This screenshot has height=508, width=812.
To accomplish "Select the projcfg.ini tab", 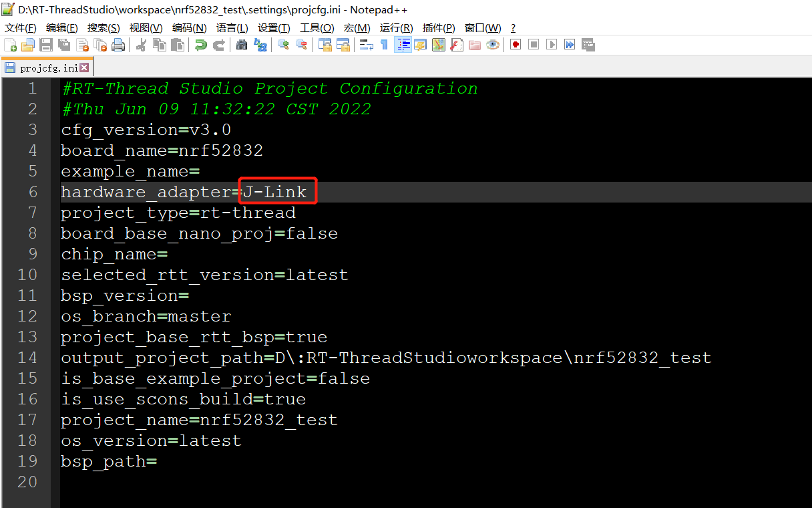I will (48, 68).
